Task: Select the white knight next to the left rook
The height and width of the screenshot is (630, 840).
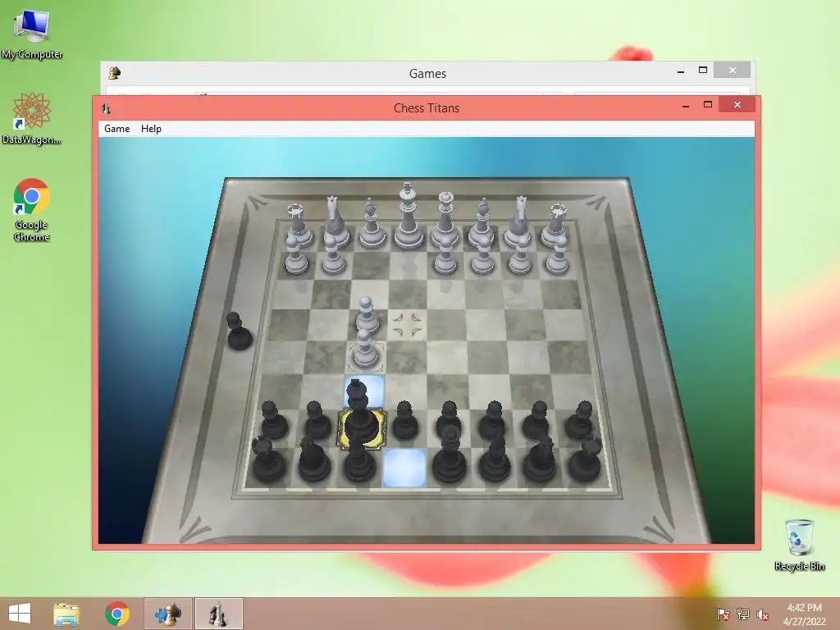Action: [x=336, y=222]
